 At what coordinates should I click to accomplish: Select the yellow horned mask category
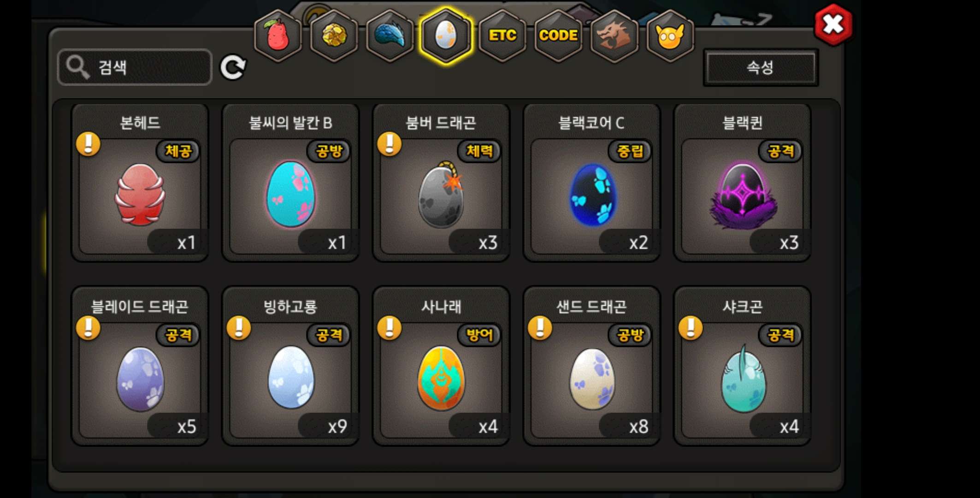670,36
